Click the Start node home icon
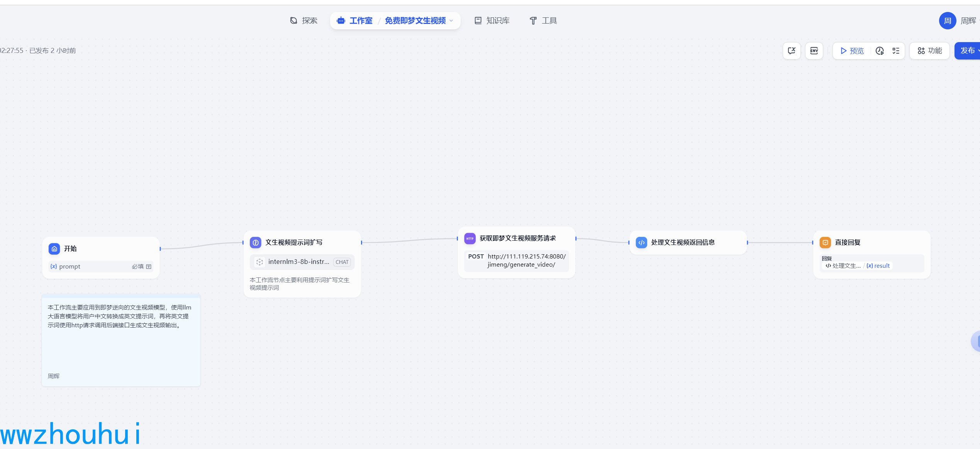Viewport: 980px width, 449px height. click(54, 248)
